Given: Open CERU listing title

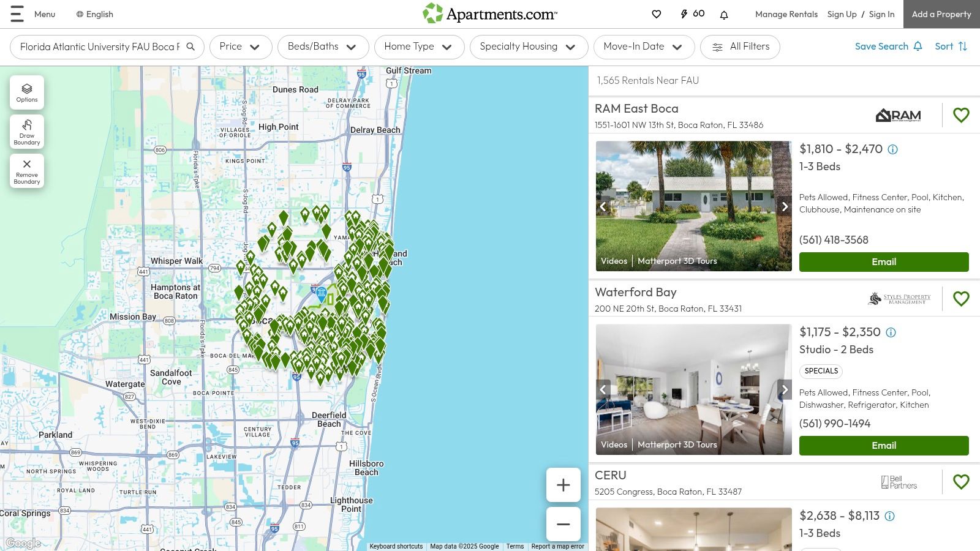Looking at the screenshot, I should 610,475.
